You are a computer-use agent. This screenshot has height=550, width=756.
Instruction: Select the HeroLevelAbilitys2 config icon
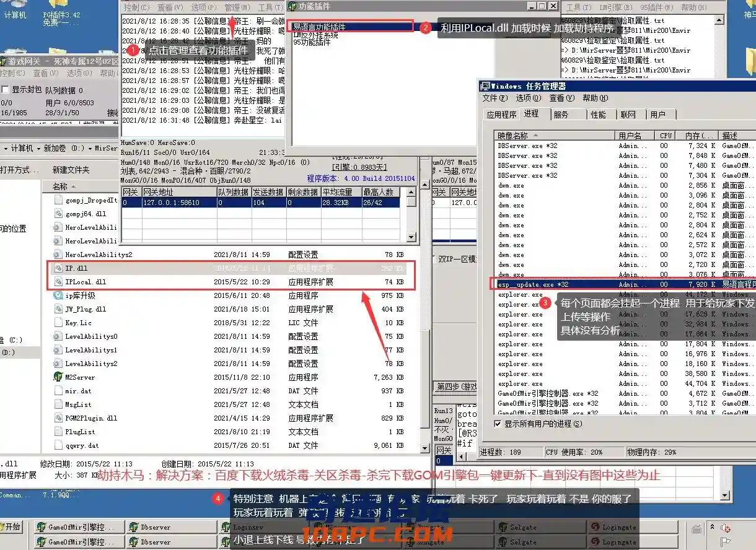59,255
